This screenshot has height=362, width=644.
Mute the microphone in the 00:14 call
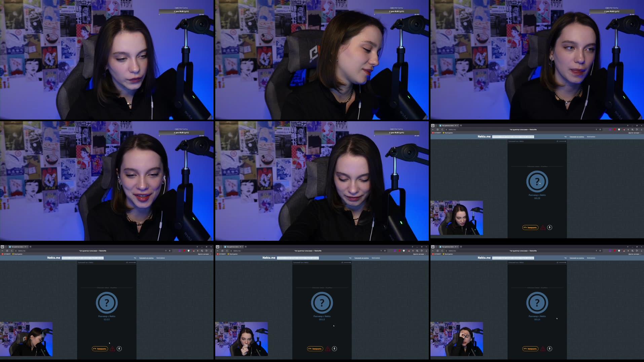550,349
